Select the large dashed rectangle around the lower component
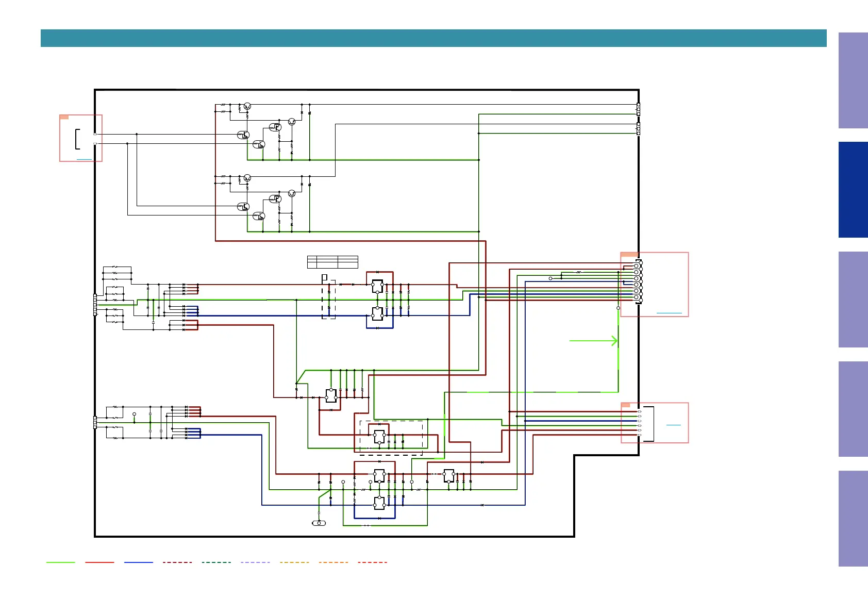This screenshot has width=868, height=614. pos(391,438)
